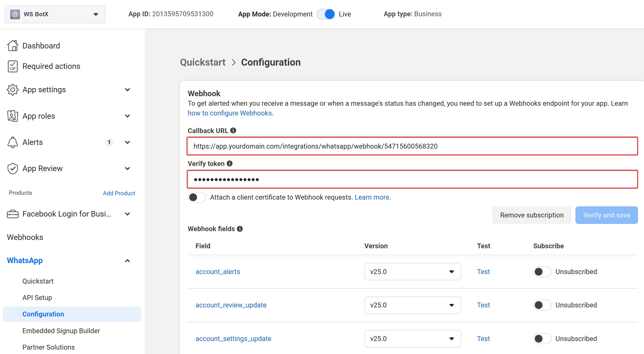Viewport: 644px width, 354px height.
Task: Subscribe to the account_alerts field
Action: [x=542, y=272]
